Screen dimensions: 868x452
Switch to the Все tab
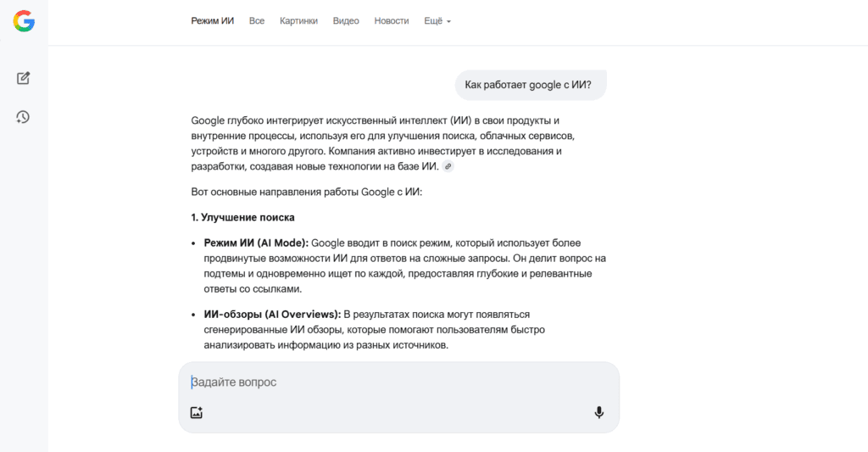click(x=257, y=21)
